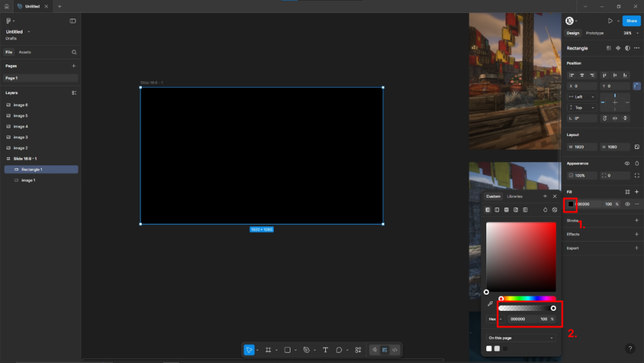Expand the On this page dropdown
This screenshot has height=363, width=644.
(520, 338)
